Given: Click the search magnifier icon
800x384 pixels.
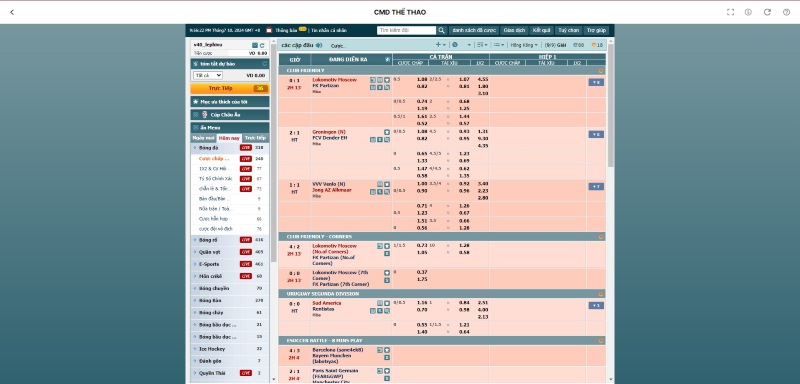Looking at the screenshot, I should tap(442, 31).
